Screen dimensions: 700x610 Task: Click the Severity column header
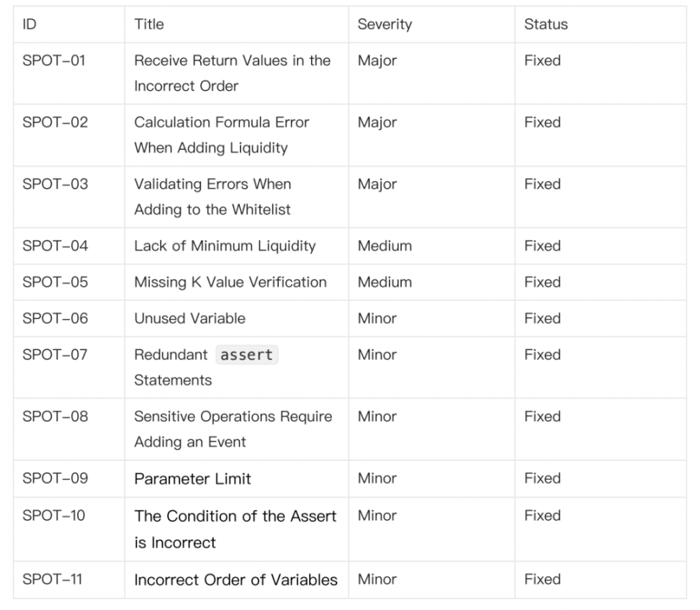click(x=385, y=24)
